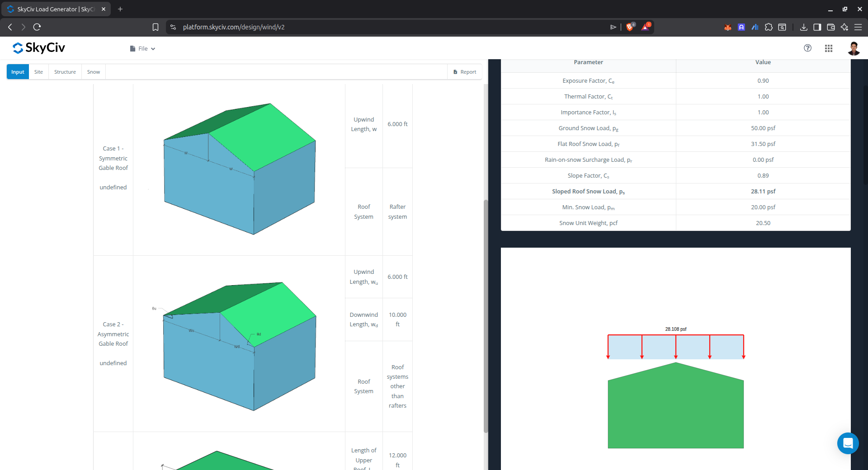Open a new browser tab
The width and height of the screenshot is (868, 470).
pos(120,9)
